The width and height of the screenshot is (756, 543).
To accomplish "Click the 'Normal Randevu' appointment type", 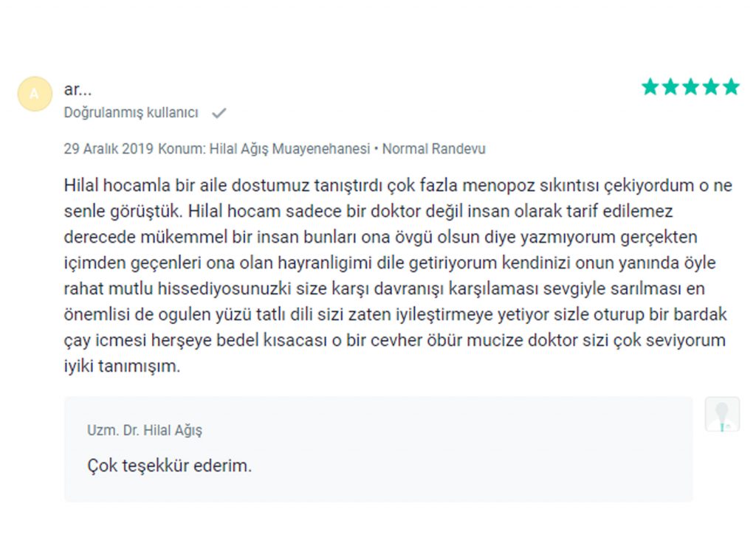I will pos(434,149).
